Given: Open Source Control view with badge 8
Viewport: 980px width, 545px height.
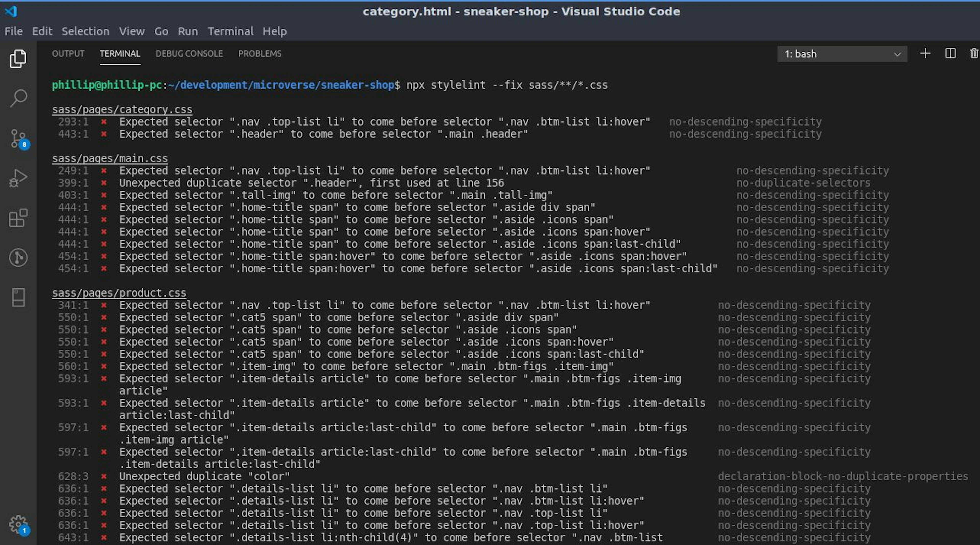Looking at the screenshot, I should coord(19,139).
